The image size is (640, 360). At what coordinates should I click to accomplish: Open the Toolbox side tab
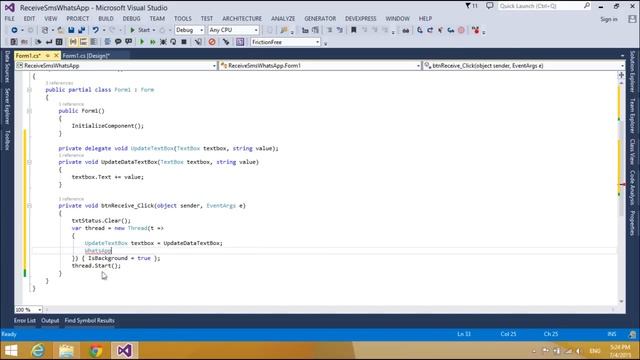[x=7, y=140]
